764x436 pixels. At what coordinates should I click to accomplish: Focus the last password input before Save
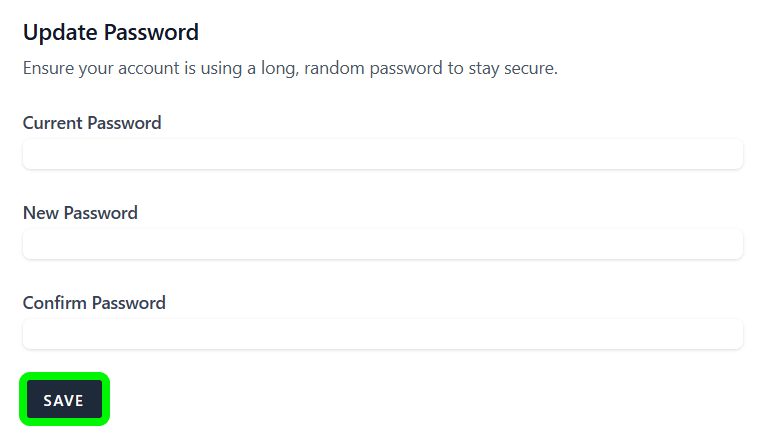coord(382,334)
